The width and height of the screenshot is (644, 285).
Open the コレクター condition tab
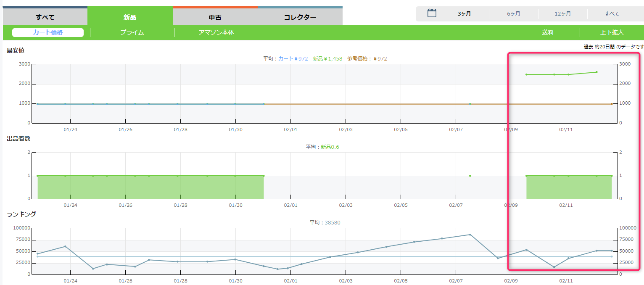pos(300,17)
